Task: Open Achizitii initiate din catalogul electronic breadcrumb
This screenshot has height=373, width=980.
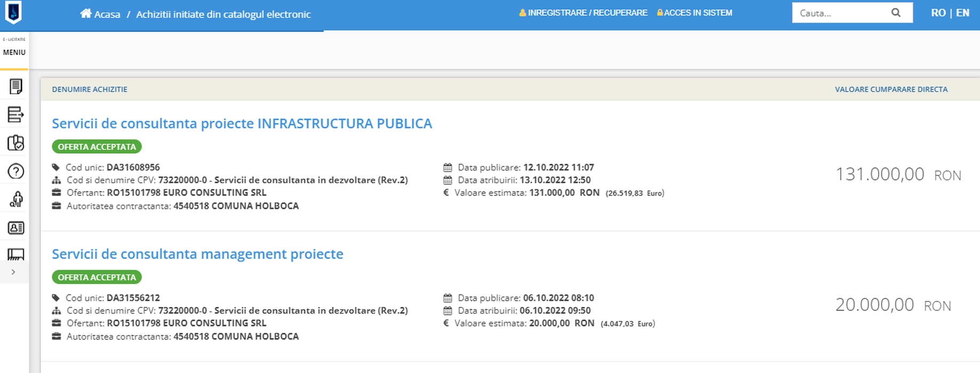Action: (223, 14)
